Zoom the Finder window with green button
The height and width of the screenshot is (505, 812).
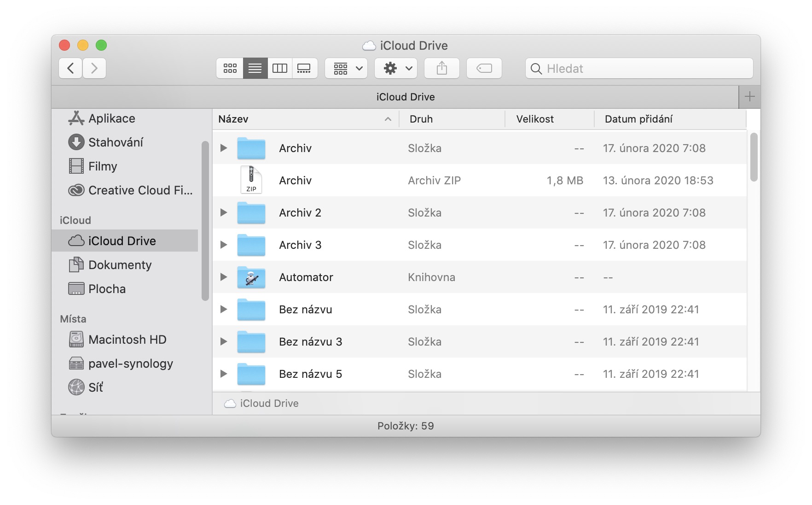tap(101, 45)
